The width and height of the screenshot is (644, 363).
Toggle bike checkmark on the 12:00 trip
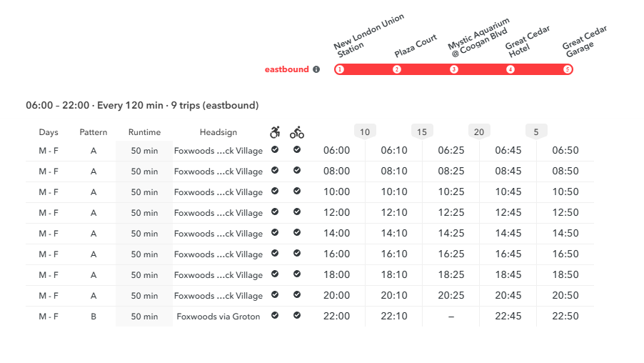coord(297,212)
